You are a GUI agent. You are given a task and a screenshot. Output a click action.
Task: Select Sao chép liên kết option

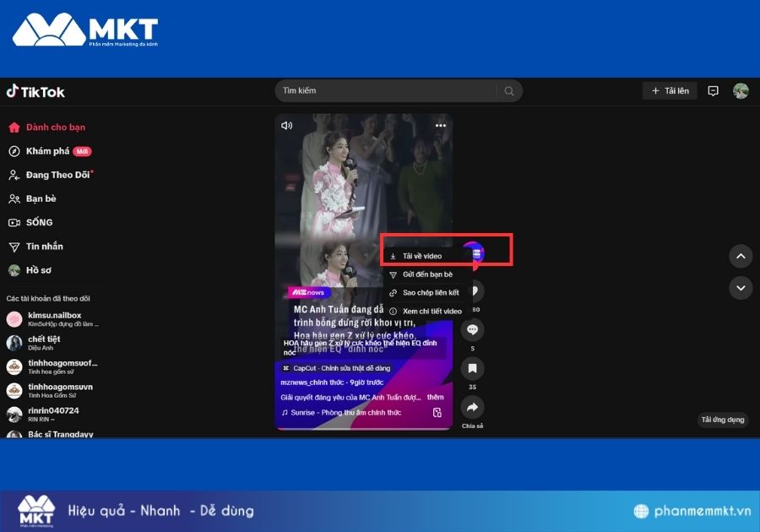[x=431, y=293]
